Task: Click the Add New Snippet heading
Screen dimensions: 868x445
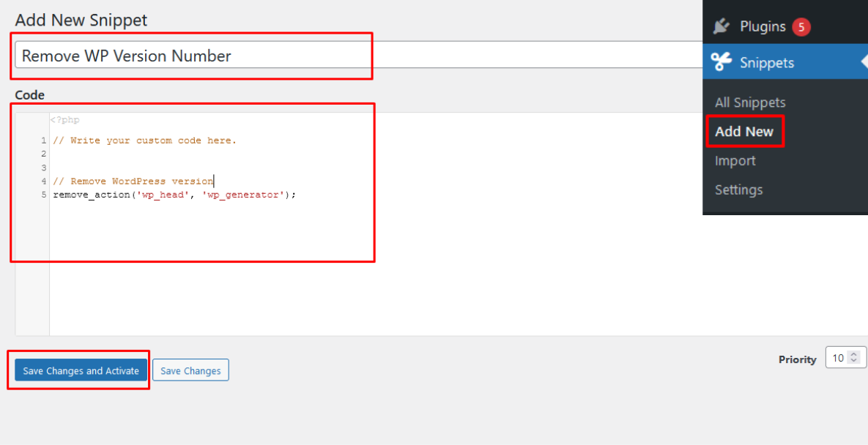Action: pyautogui.click(x=81, y=20)
